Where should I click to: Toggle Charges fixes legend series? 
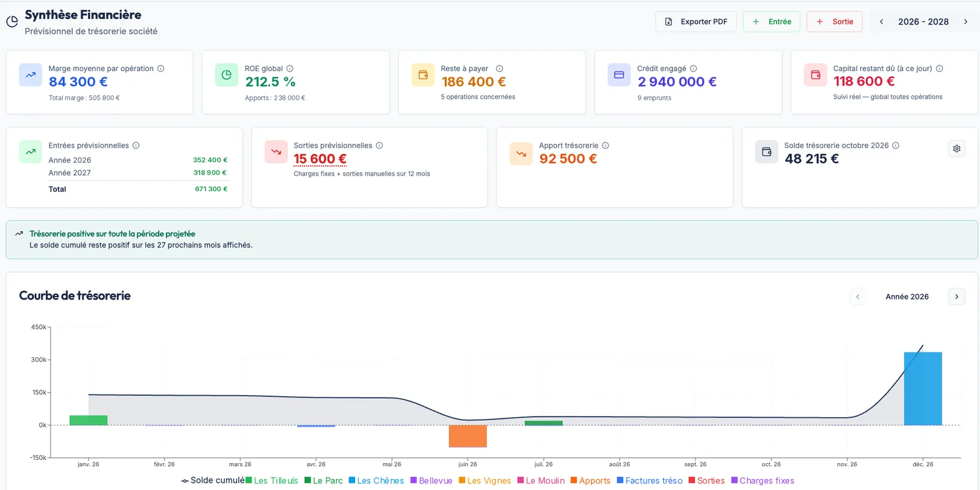tap(763, 480)
